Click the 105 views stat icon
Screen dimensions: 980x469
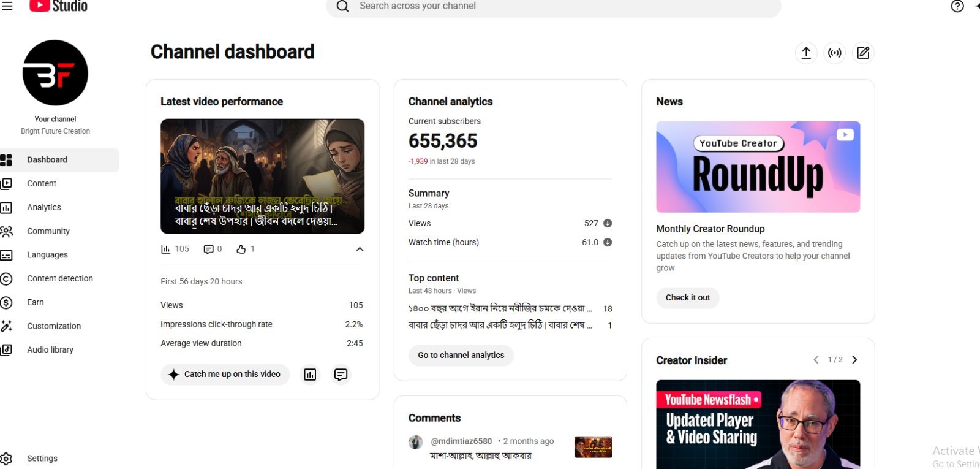point(165,249)
